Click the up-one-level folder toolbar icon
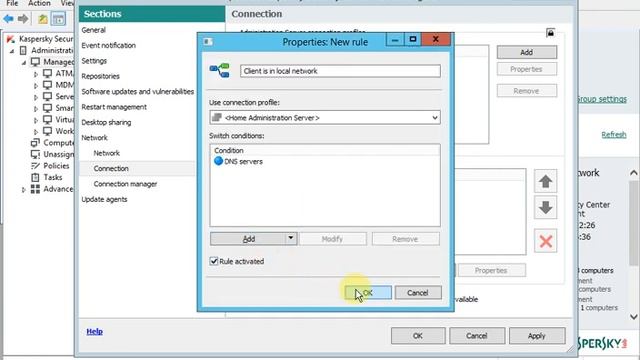 pos(43,18)
